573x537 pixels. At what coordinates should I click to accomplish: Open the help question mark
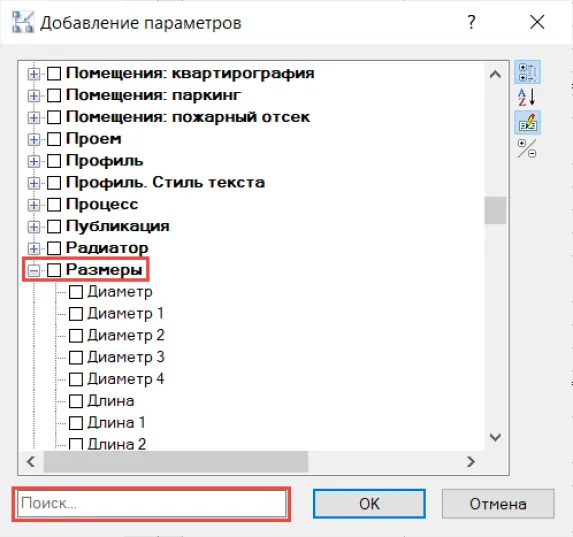[471, 22]
